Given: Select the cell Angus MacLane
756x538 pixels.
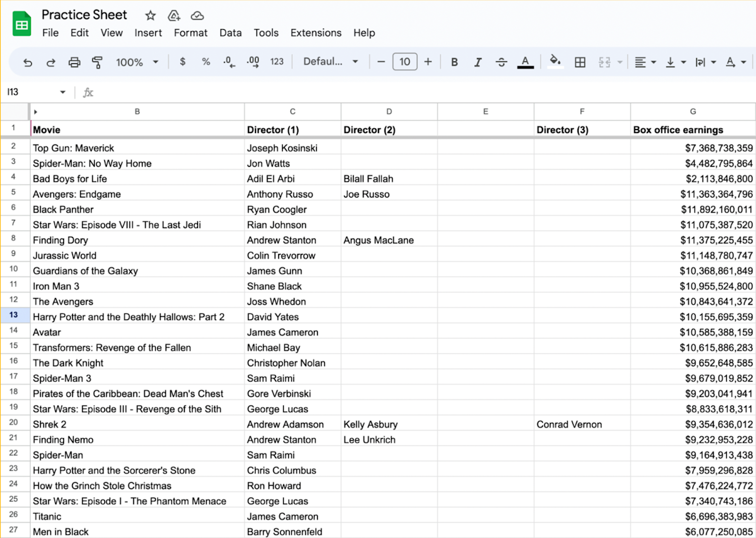Looking at the screenshot, I should [389, 240].
